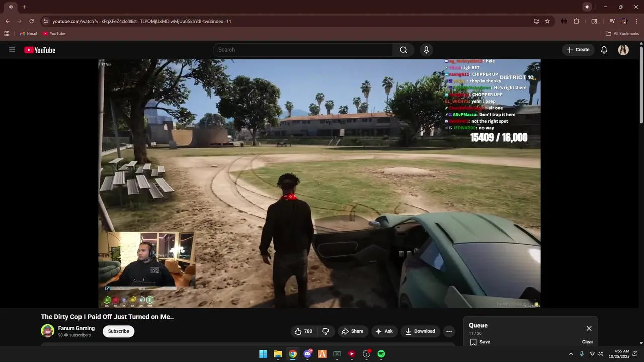This screenshot has height=362, width=644.
Task: Click the YouTube search magnifier button
Action: click(x=404, y=50)
